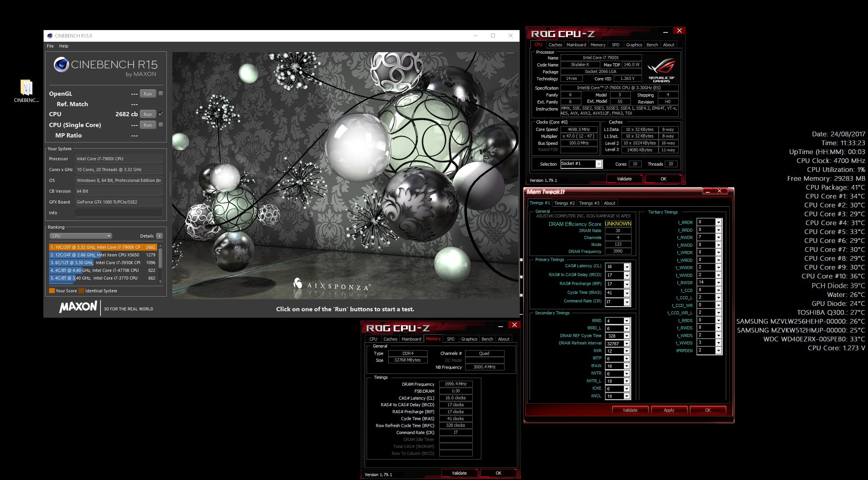
Task: Click Validate in Mem TweakIt
Action: click(x=630, y=410)
